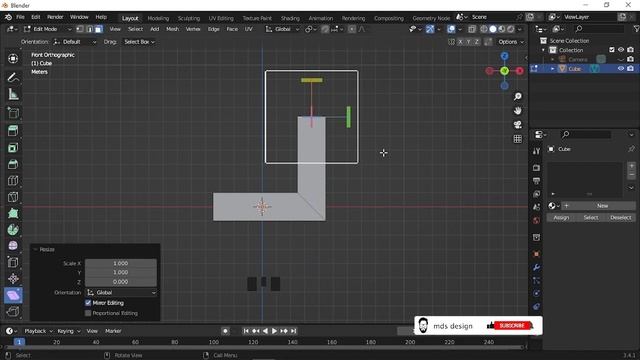Open Tool properties tab
This screenshot has width=640, height=360.
point(536,151)
